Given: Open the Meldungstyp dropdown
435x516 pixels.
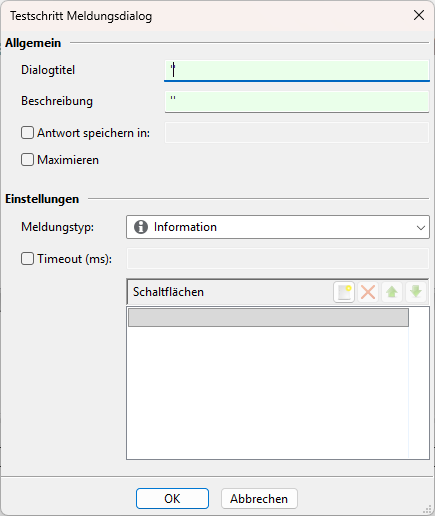Looking at the screenshot, I should pyautogui.click(x=278, y=227).
